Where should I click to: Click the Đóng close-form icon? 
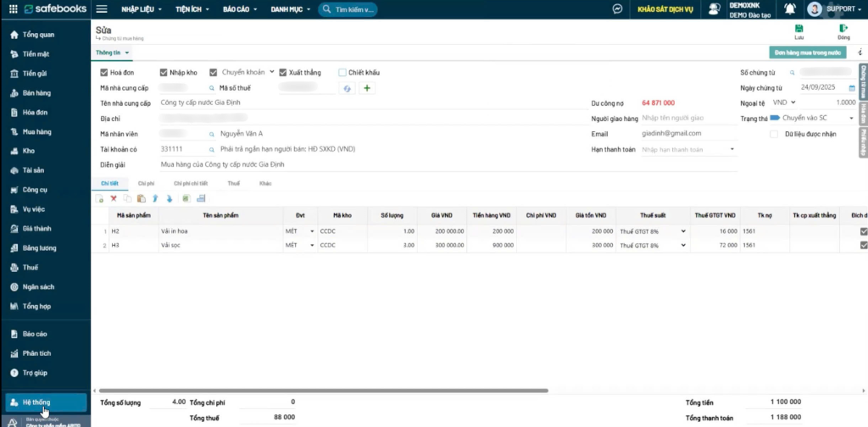(843, 29)
